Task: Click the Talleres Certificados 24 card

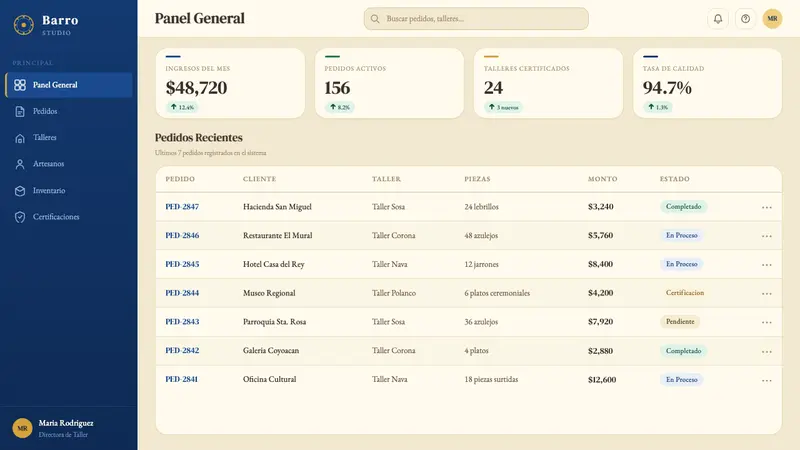Action: [548, 83]
